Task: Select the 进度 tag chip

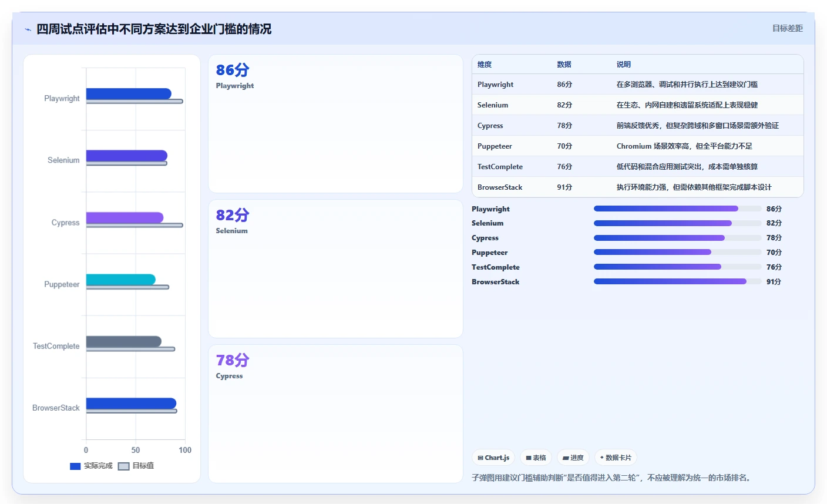Action: [573, 458]
